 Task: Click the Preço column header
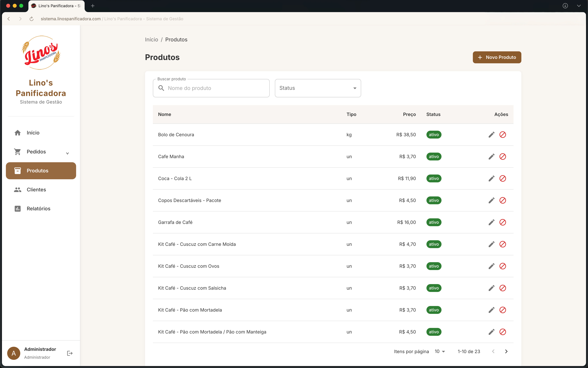(x=409, y=114)
